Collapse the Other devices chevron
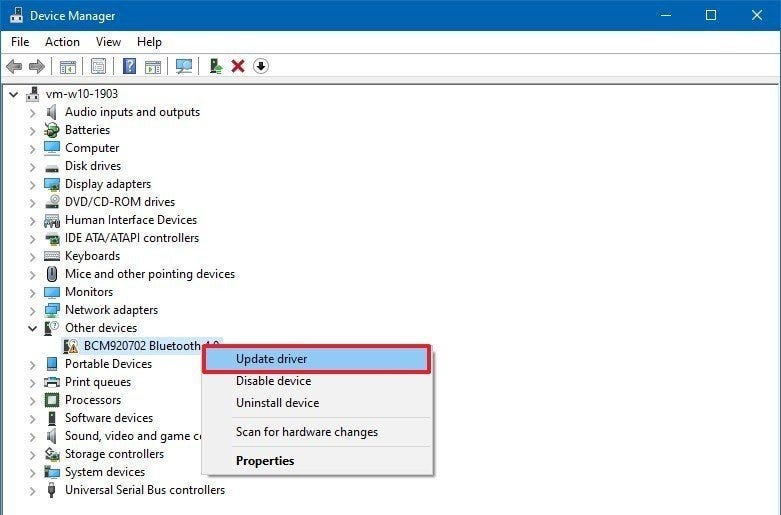The image size is (781, 515). click(x=32, y=328)
